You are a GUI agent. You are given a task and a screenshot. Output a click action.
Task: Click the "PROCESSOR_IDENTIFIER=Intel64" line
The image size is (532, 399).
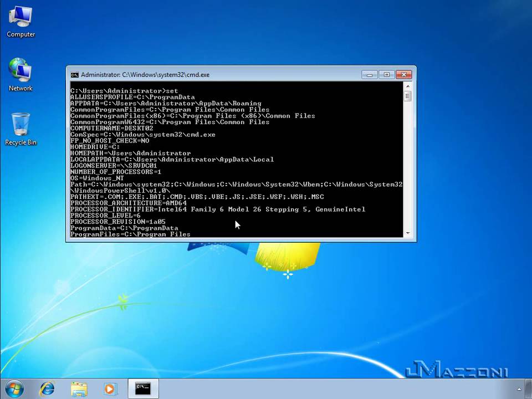tap(218, 209)
